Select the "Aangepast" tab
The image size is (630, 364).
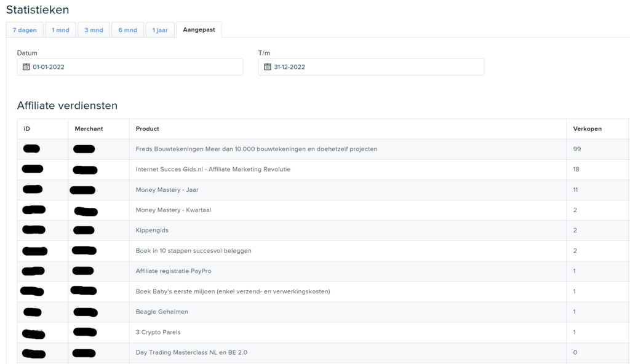click(199, 29)
